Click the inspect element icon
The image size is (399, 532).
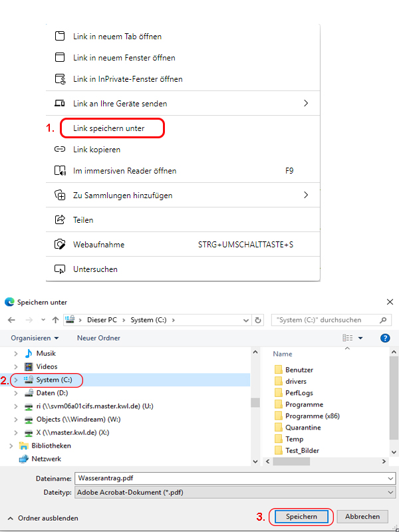60,269
